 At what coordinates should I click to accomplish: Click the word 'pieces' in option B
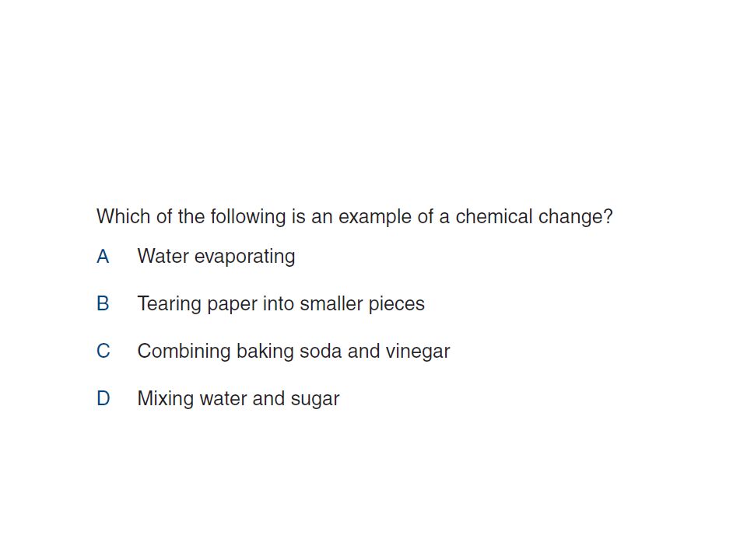click(397, 305)
